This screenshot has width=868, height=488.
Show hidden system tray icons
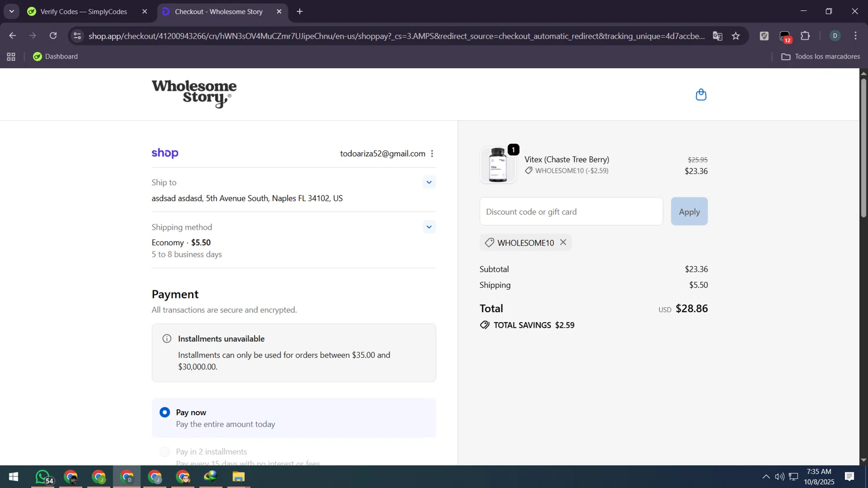click(x=766, y=477)
